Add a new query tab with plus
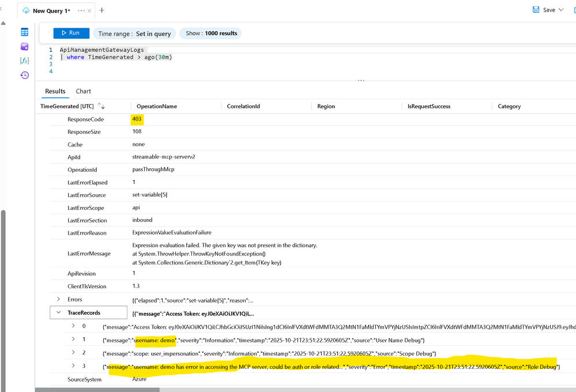Screen dimensions: 576x392 pos(101,10)
